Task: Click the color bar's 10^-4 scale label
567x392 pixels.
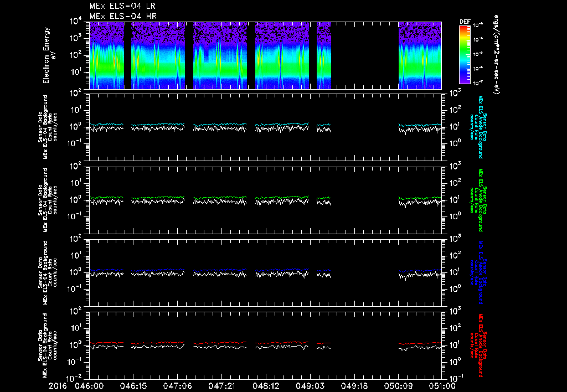Action: coord(478,39)
